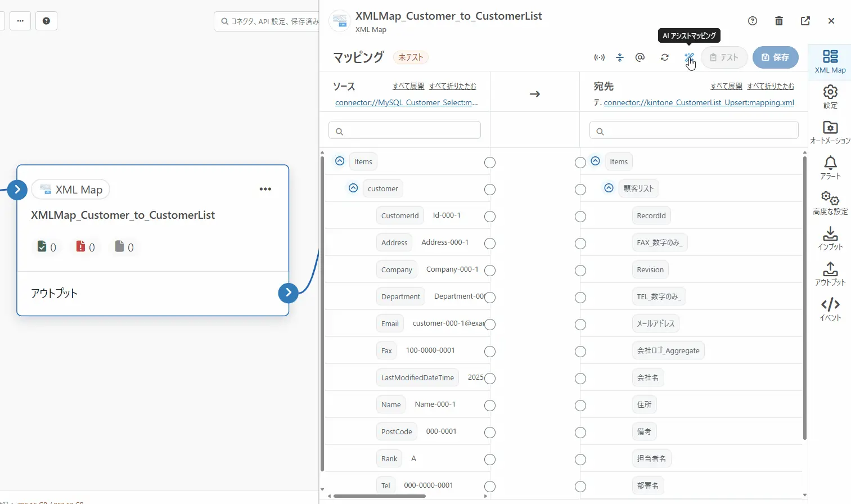The height and width of the screenshot is (504, 851).
Task: Click the canvas connector search box
Action: pyautogui.click(x=267, y=21)
